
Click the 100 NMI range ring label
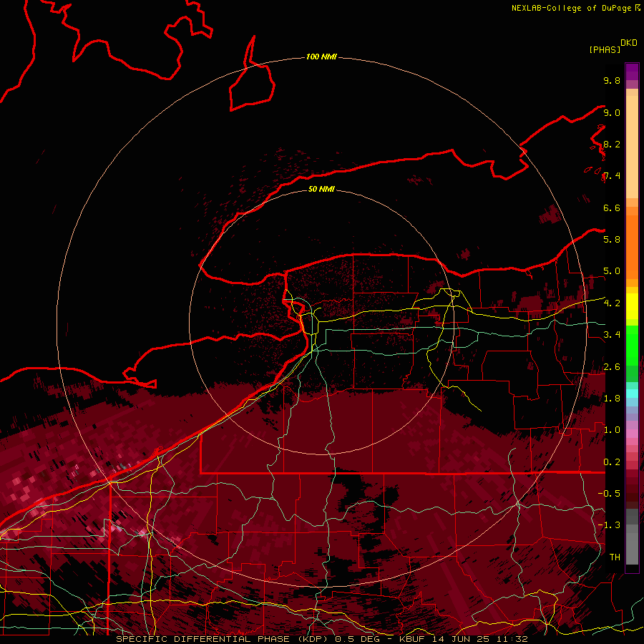(x=321, y=57)
